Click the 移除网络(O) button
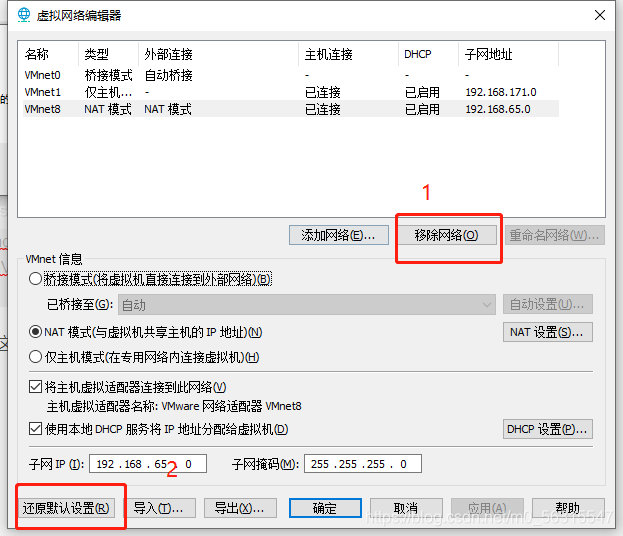The width and height of the screenshot is (623, 536). [x=447, y=235]
